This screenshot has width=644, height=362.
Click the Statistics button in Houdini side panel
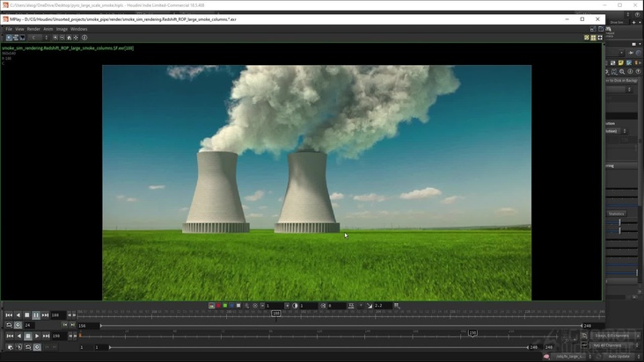[616, 214]
